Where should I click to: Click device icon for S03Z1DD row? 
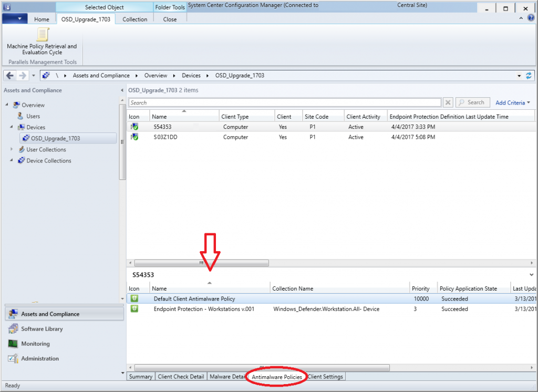[x=134, y=137]
